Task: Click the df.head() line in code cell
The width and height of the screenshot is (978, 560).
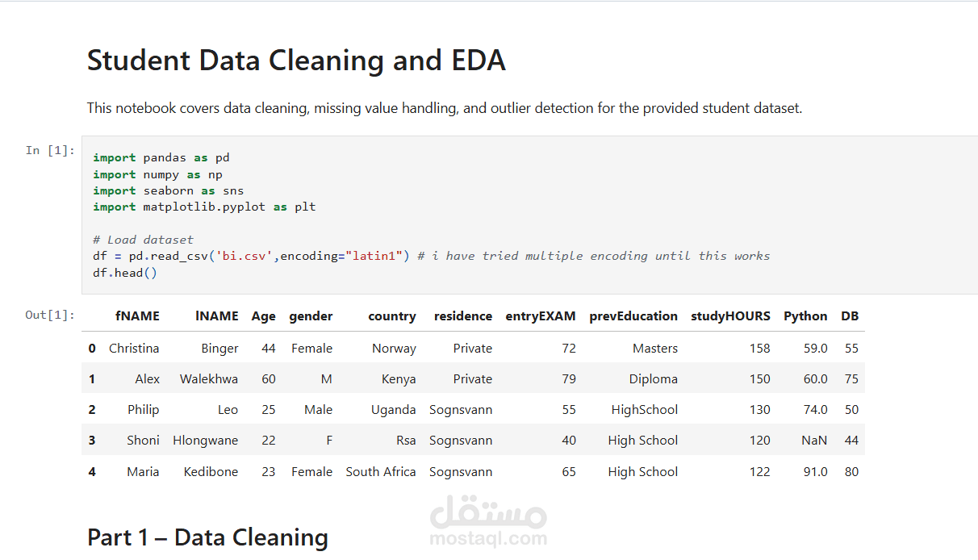Action: tap(125, 273)
